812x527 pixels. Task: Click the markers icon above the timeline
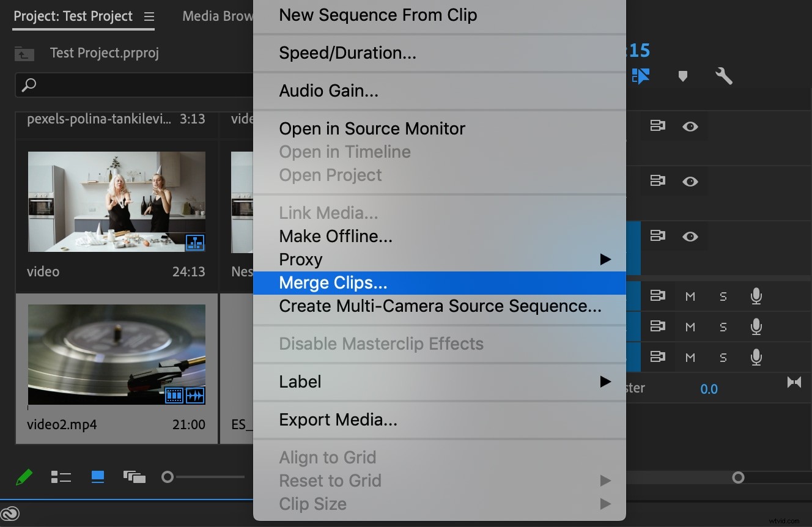tap(683, 76)
